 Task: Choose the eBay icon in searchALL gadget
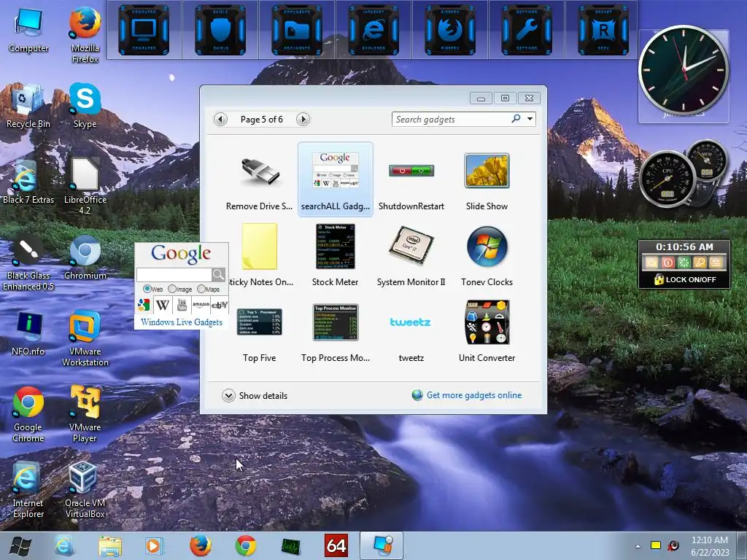(219, 305)
